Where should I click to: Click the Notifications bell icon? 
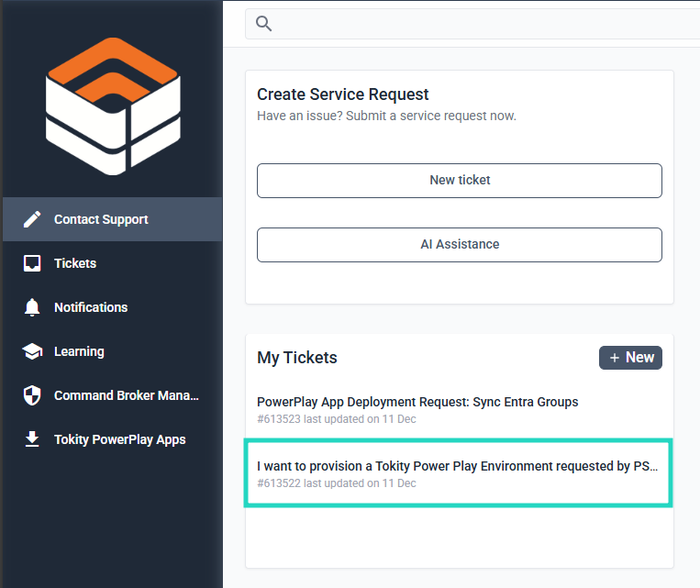32,307
